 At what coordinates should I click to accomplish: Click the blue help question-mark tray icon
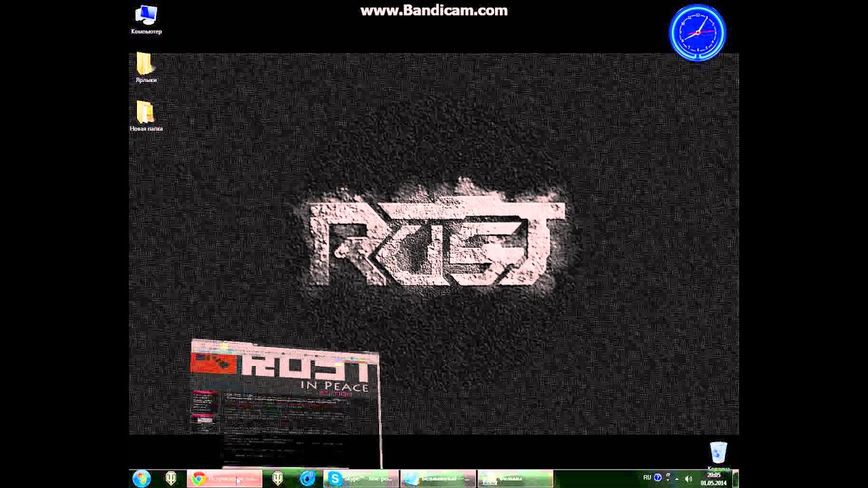coord(658,478)
